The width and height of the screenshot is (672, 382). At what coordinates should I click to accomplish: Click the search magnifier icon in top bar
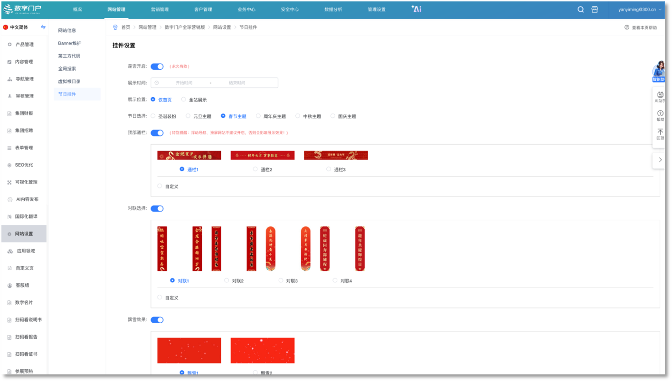pyautogui.click(x=581, y=9)
